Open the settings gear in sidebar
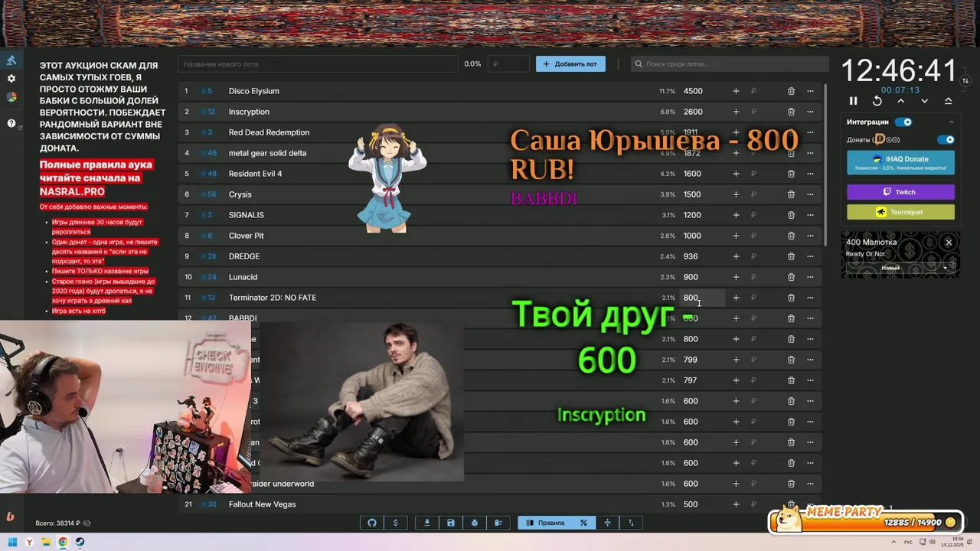Screen dimensions: 980x551 click(x=11, y=79)
